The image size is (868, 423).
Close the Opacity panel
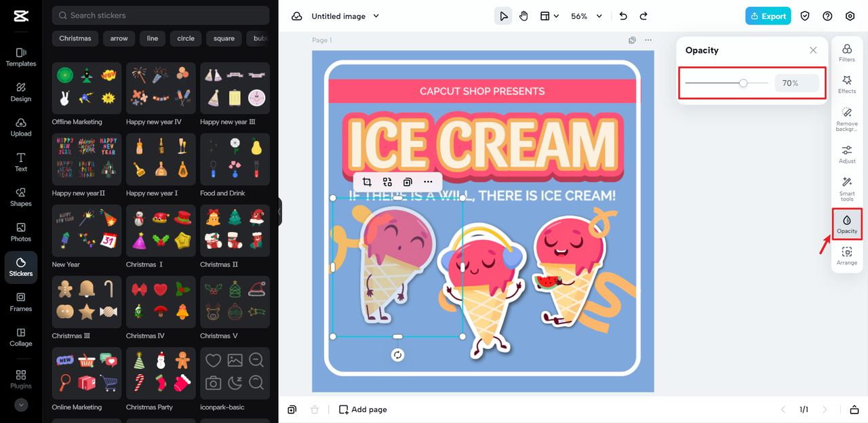click(813, 50)
